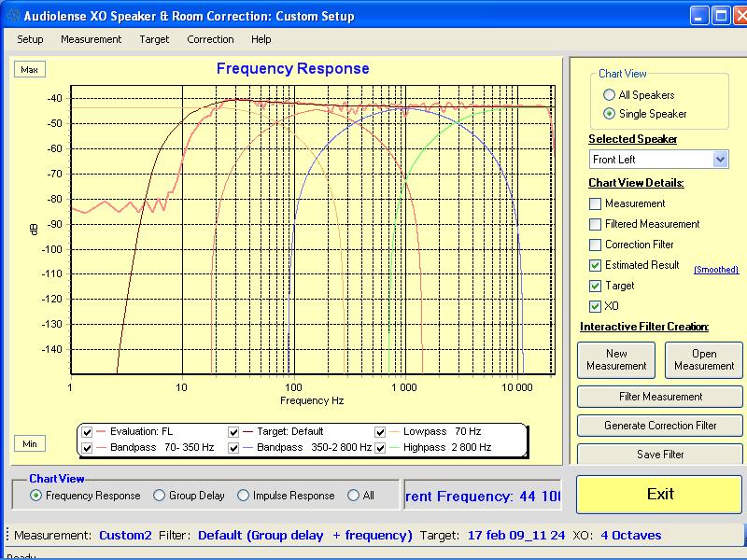Image resolution: width=747 pixels, height=560 pixels.
Task: Enable the Correction Filter checkbox
Action: point(595,245)
